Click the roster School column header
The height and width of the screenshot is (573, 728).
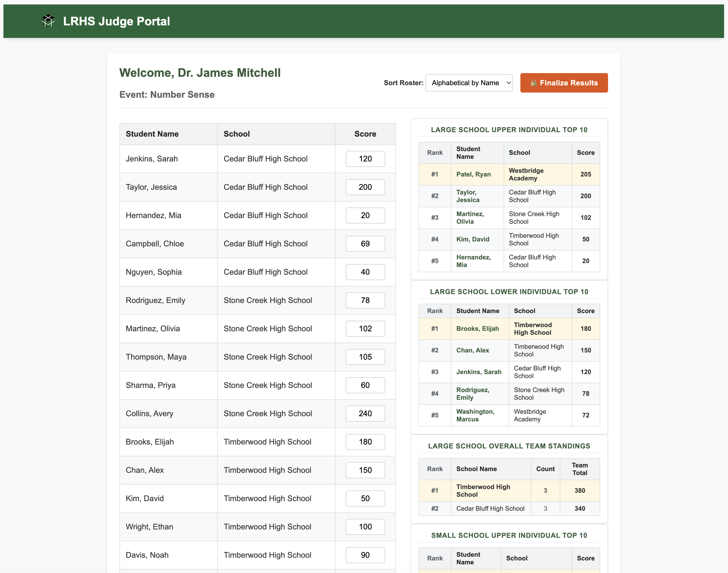coord(276,134)
